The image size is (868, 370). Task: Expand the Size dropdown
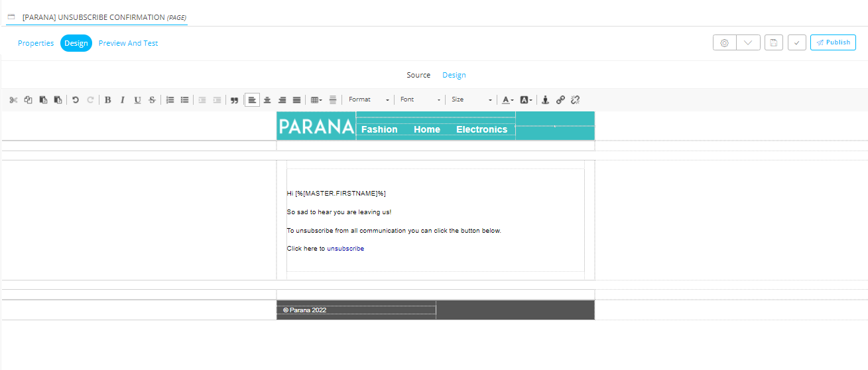(x=471, y=99)
